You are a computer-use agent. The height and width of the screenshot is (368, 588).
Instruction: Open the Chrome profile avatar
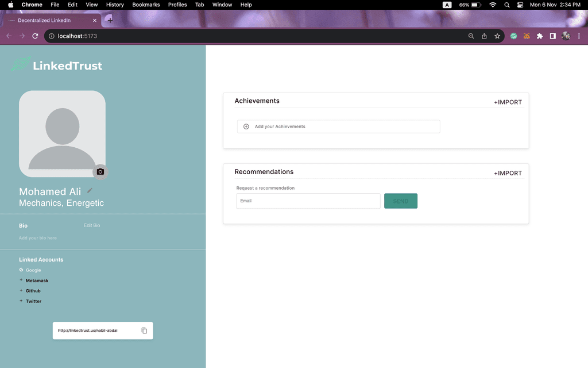(566, 36)
